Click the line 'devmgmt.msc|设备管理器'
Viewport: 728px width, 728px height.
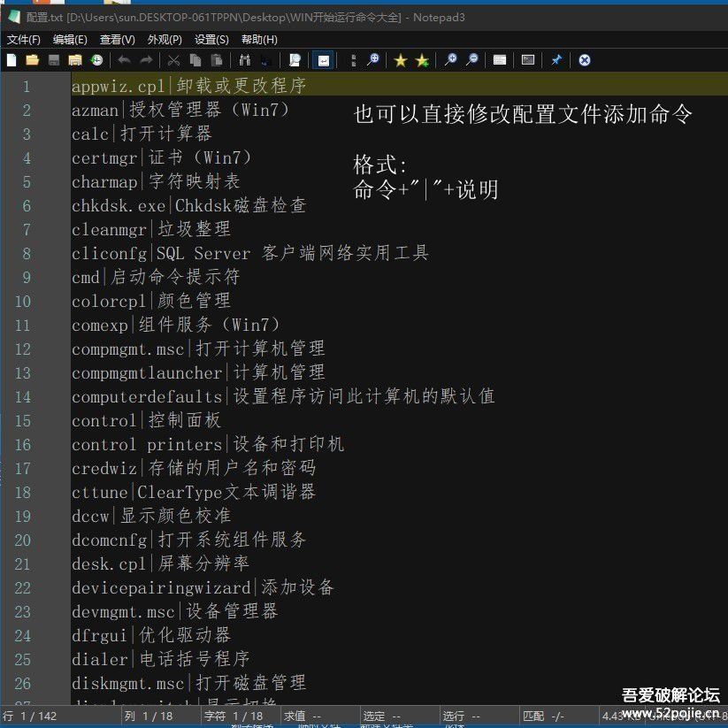(174, 612)
